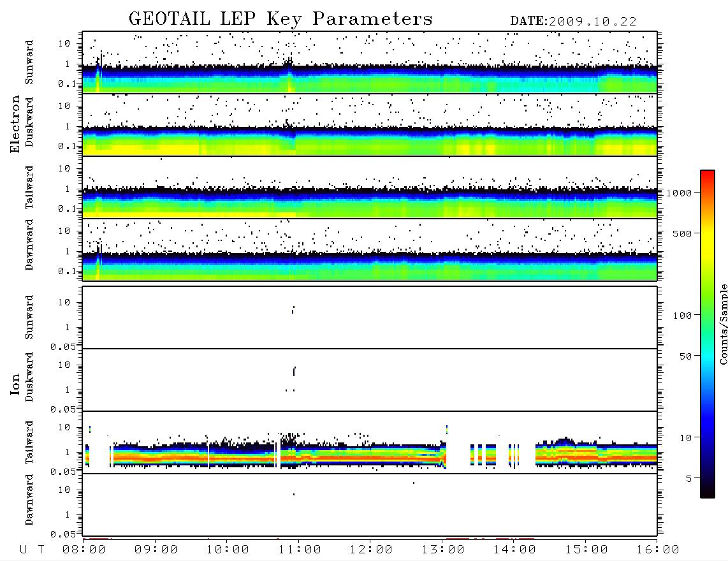Click the rainbow color scale bar
The width and height of the screenshot is (728, 561).
coord(708,334)
